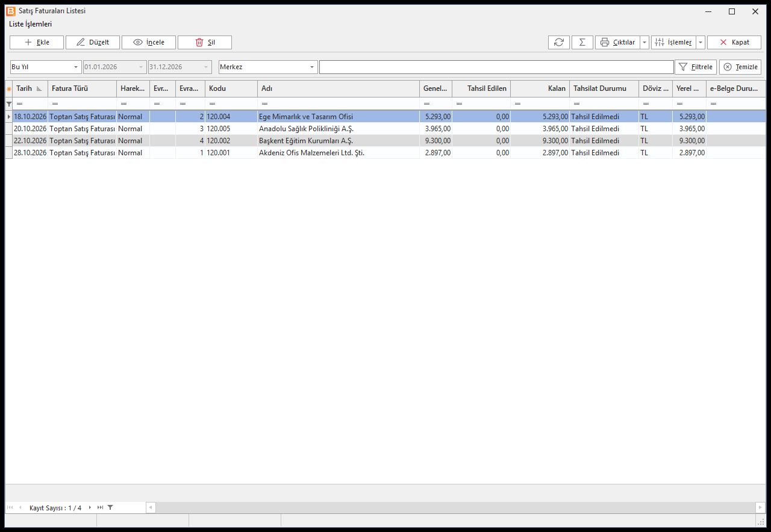Viewport: 771px width, 532px height.
Task: Click the filter row funnel icon
Action: (8, 104)
